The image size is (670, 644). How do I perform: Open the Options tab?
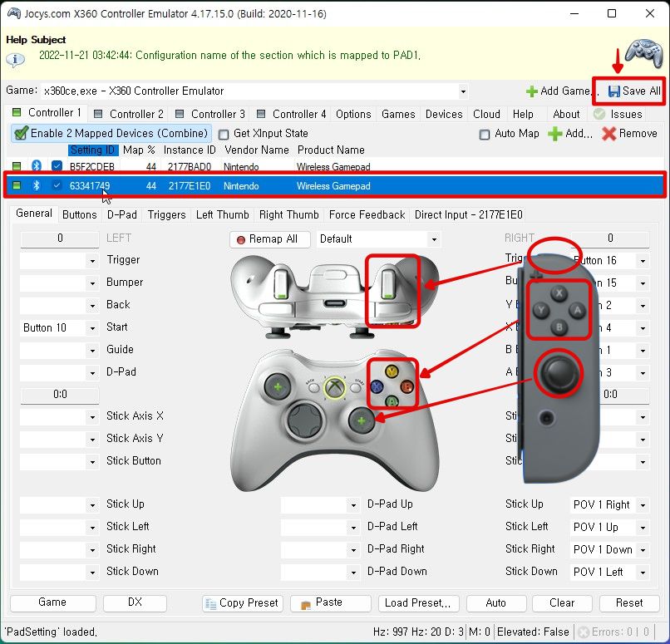click(x=353, y=114)
